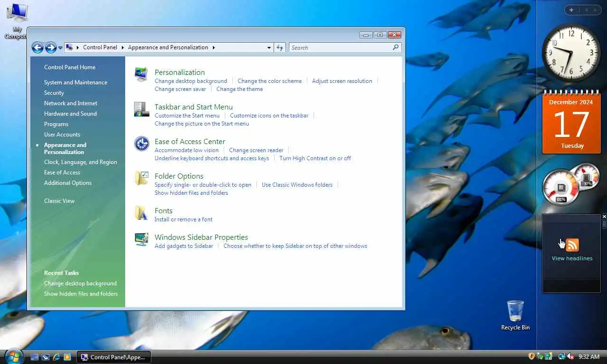The width and height of the screenshot is (607, 364).
Task: Click the Change desktop background link under Personalization
Action: (x=191, y=81)
